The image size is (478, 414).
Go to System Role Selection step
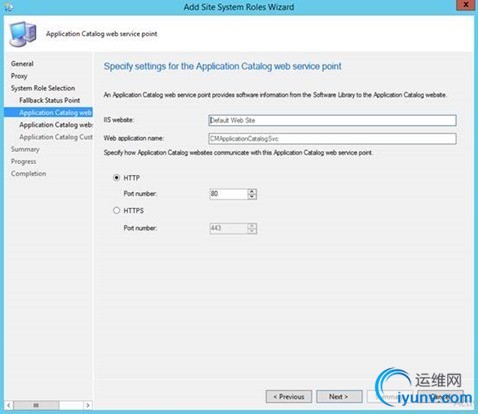coord(43,88)
